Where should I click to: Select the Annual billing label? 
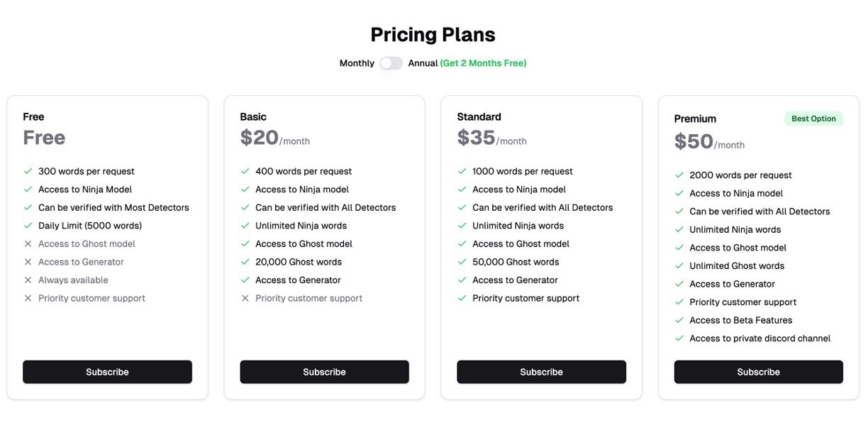pyautogui.click(x=423, y=63)
